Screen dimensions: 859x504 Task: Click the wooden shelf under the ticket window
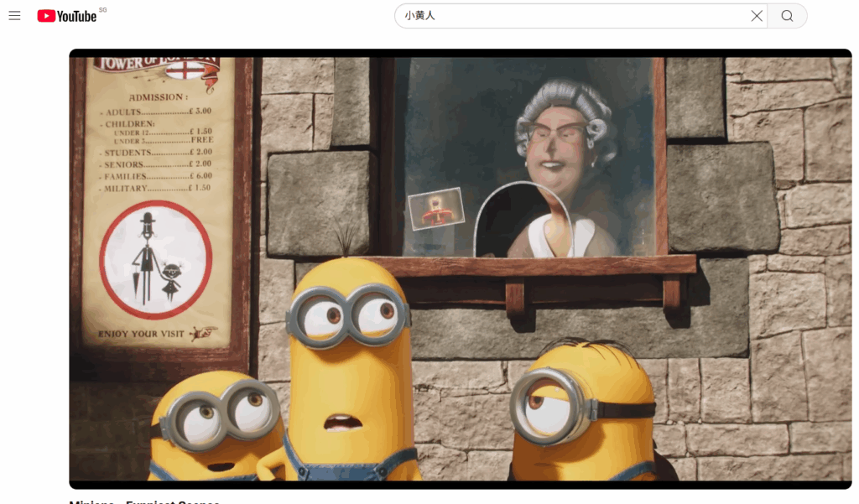537,267
